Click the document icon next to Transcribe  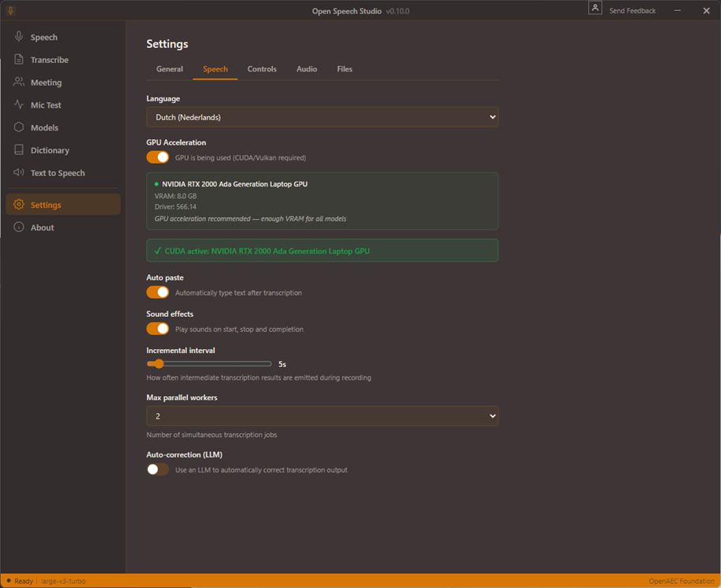click(19, 59)
